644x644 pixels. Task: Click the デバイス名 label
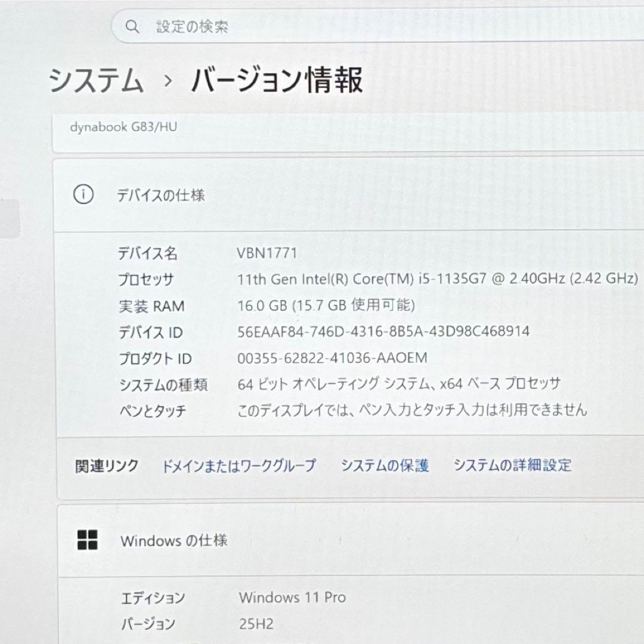(x=148, y=253)
